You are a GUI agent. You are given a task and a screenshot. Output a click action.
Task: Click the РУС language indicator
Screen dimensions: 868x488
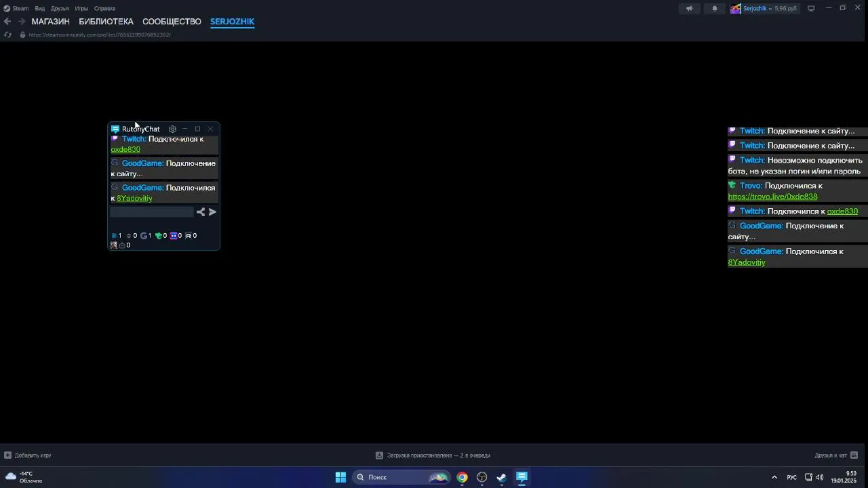(791, 477)
